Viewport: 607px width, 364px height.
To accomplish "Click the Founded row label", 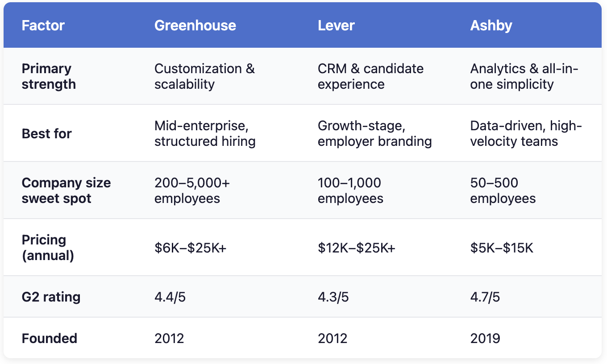I will [x=50, y=338].
